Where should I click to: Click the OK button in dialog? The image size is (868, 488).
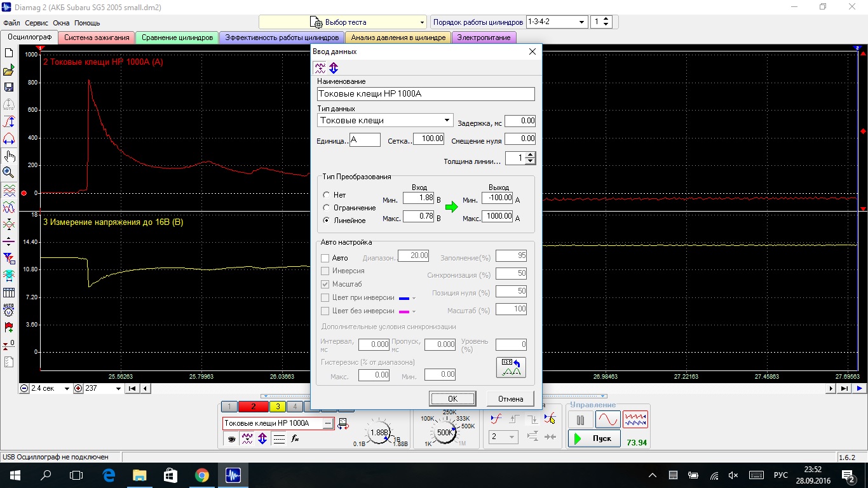[x=452, y=398]
